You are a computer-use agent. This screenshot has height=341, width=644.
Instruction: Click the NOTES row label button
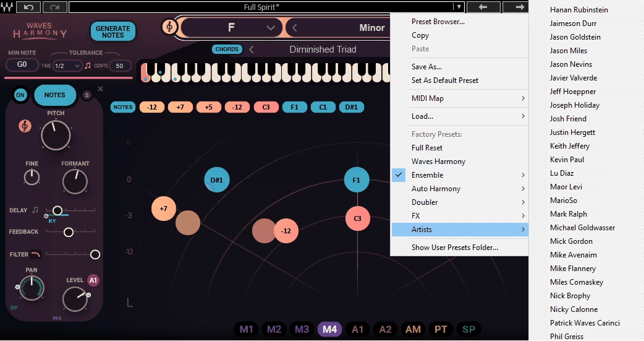pyautogui.click(x=123, y=107)
